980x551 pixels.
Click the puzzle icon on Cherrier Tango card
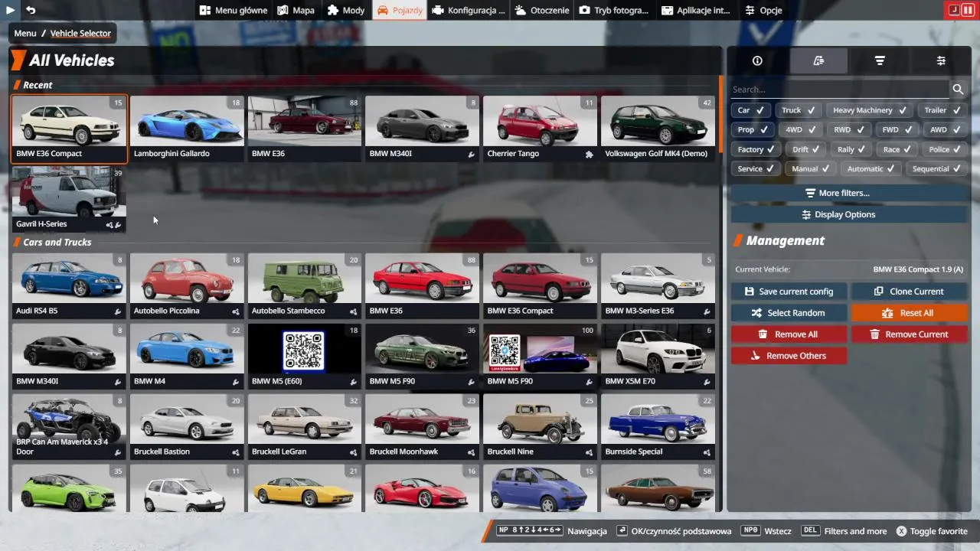pos(589,154)
